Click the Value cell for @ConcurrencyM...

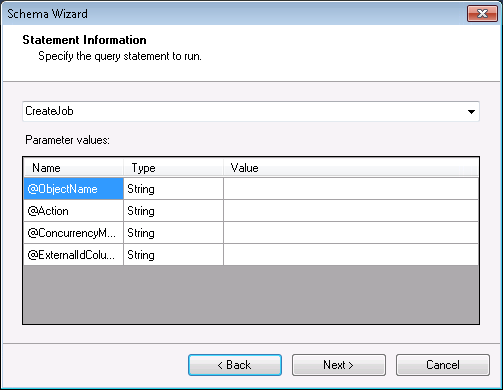click(351, 233)
